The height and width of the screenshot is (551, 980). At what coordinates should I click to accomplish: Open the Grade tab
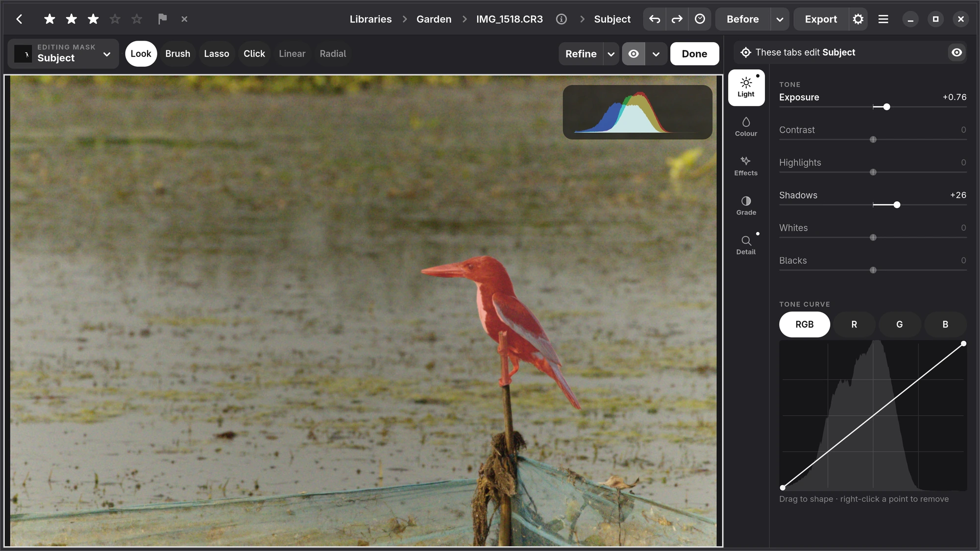click(746, 206)
